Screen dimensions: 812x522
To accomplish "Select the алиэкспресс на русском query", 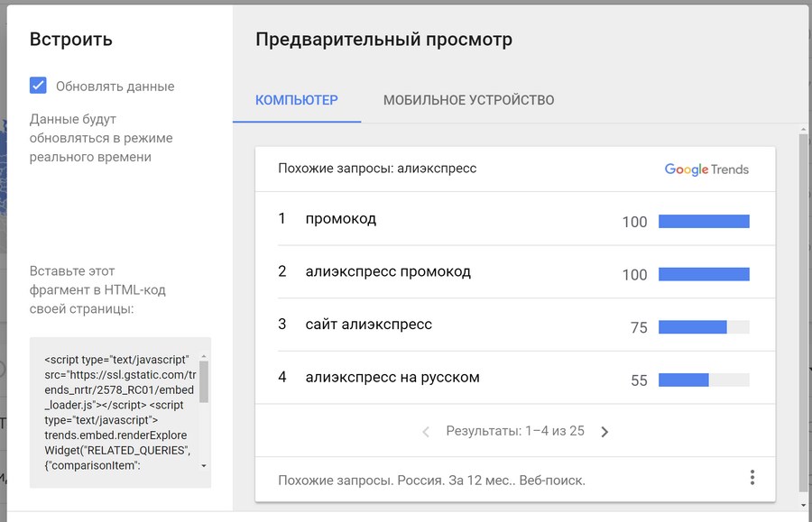I will click(392, 377).
